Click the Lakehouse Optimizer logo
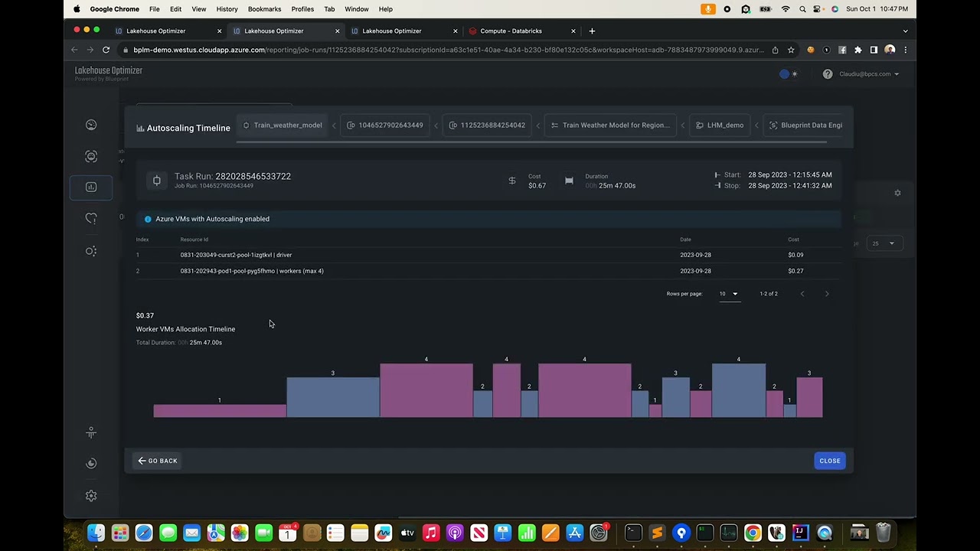Screen dimensions: 980x551 coord(109,73)
